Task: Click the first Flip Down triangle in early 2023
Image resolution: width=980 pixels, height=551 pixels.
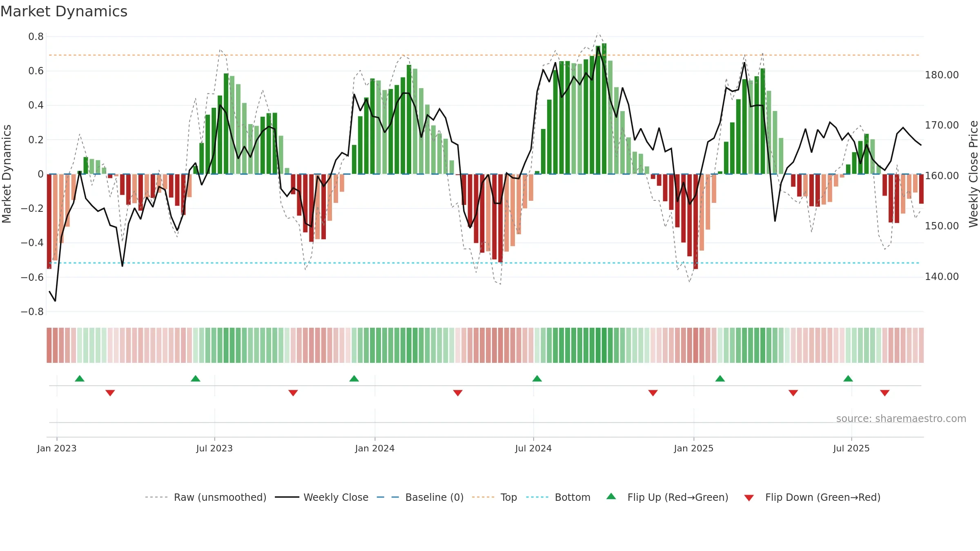Action: point(110,393)
